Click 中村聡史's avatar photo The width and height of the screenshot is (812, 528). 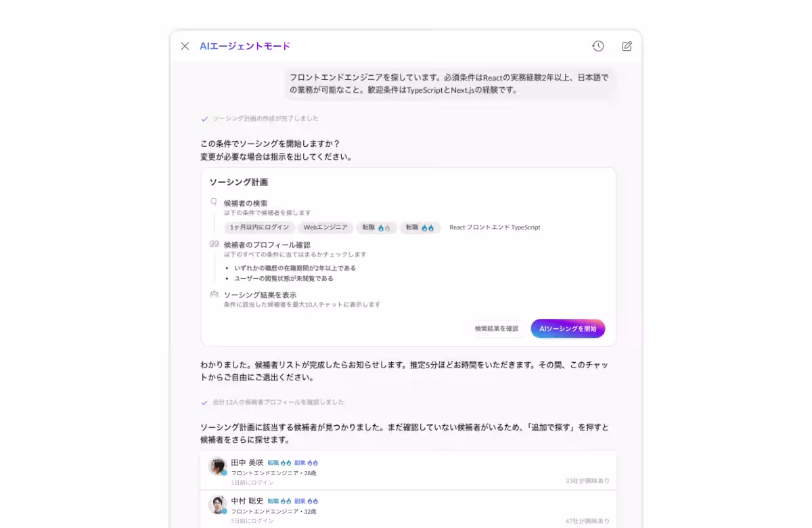click(x=217, y=504)
